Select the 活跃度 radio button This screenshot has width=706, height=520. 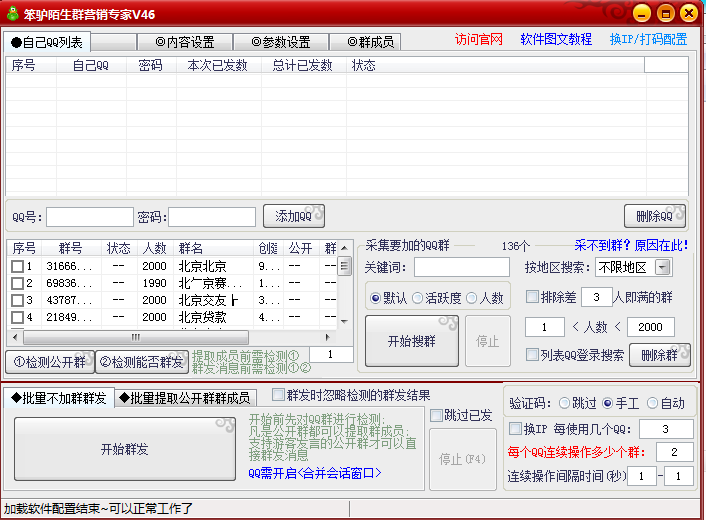point(417,298)
